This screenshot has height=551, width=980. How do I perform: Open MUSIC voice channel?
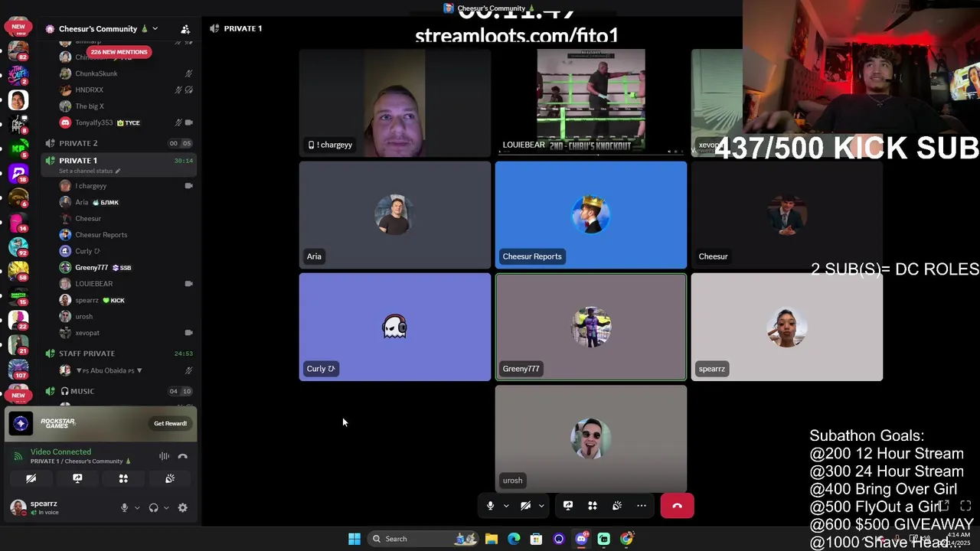point(119,391)
